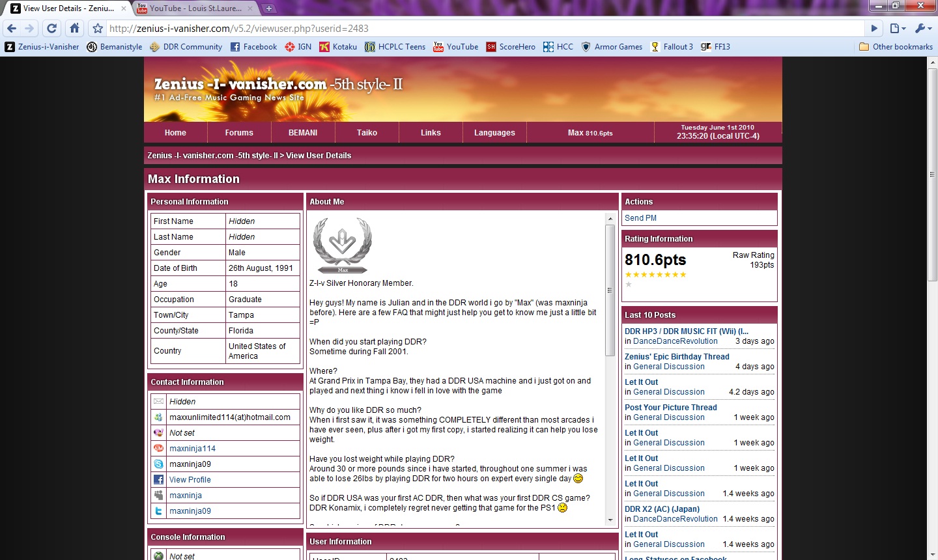Screen dimensions: 938x560
Task: Open the DDR X2 (AC) (Japan) post
Action: tap(662, 509)
